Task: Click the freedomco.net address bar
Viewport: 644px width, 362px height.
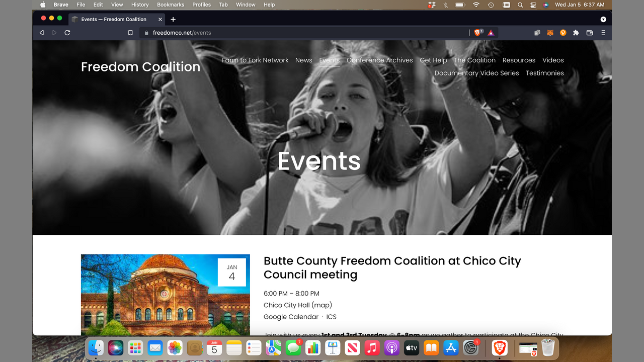Action: tap(302, 33)
